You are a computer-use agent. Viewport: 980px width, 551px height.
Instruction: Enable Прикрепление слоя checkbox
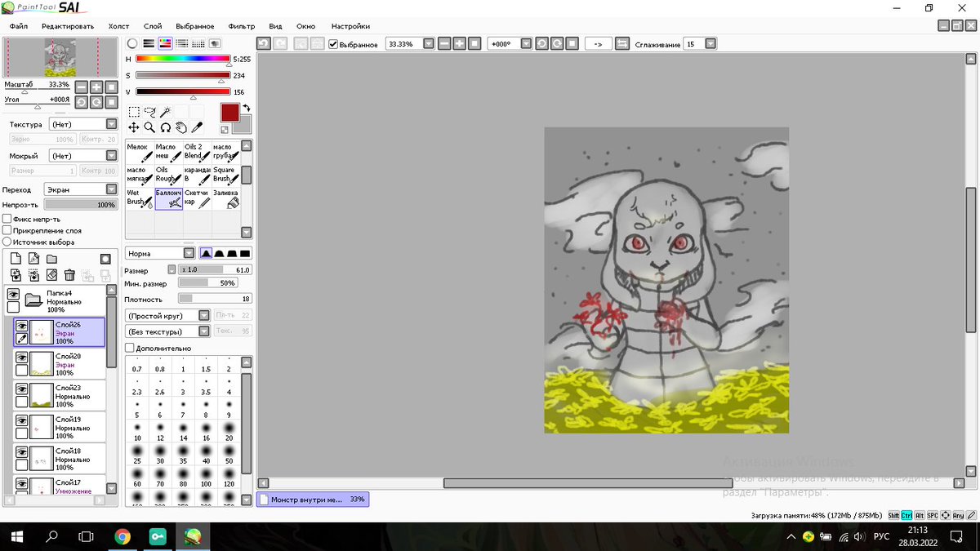coord(7,230)
